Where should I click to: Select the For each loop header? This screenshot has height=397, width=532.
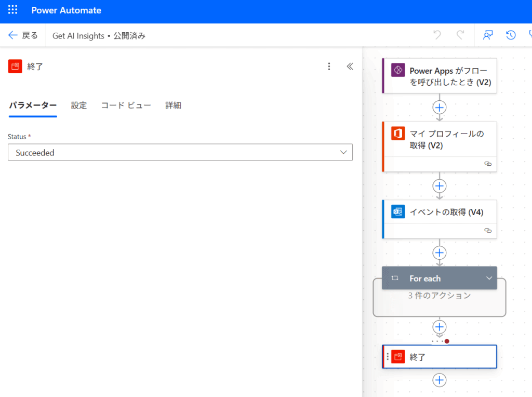click(440, 278)
